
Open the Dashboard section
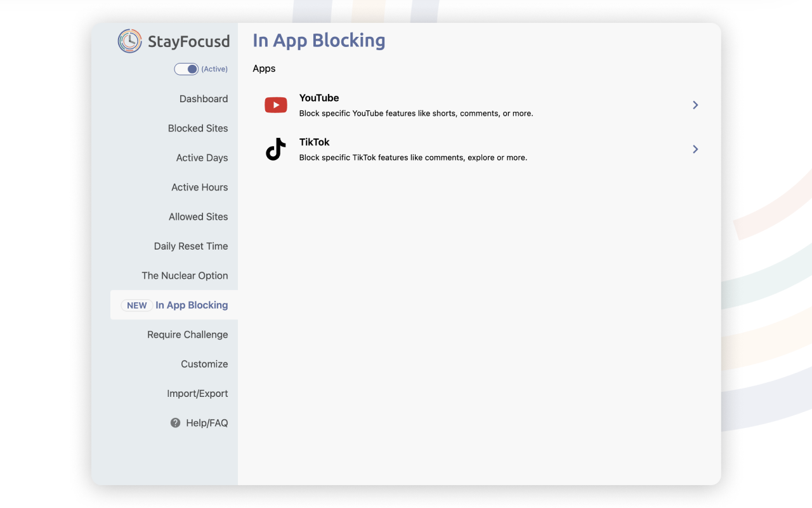204,99
